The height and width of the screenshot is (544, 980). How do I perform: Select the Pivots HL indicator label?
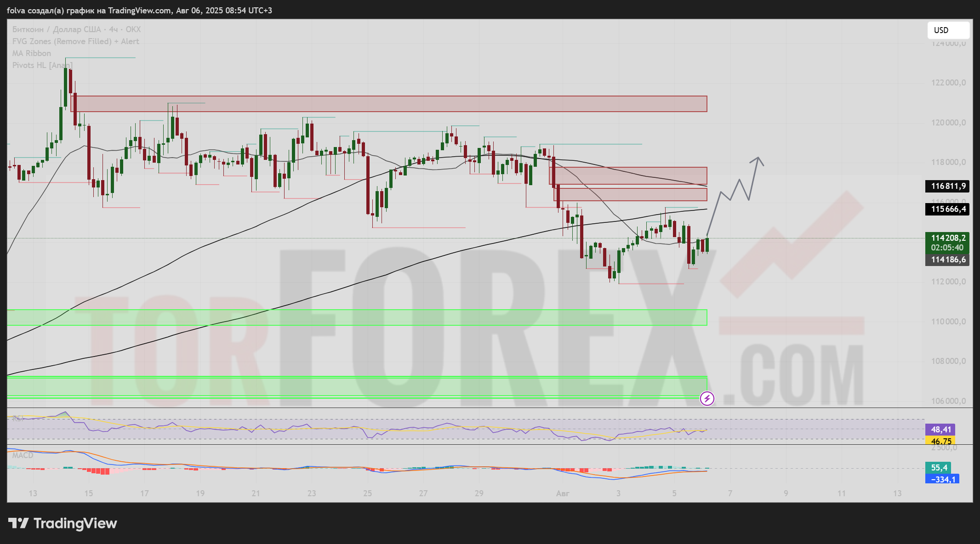click(x=41, y=65)
